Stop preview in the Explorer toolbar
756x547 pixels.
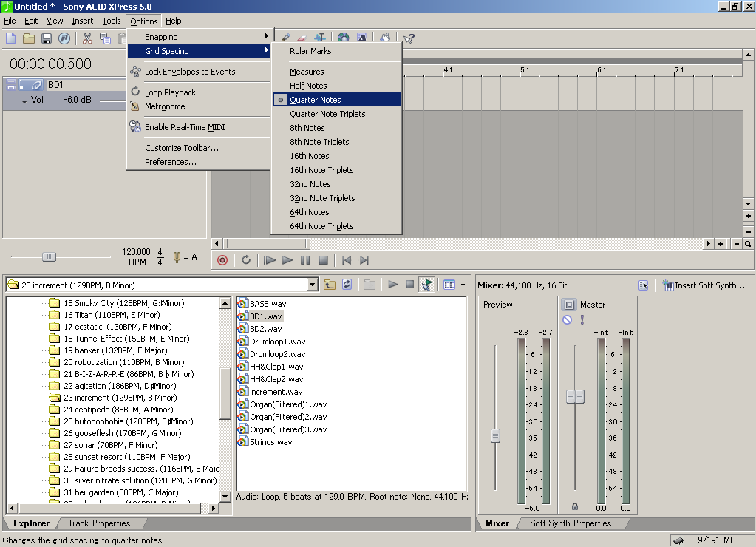(x=410, y=285)
